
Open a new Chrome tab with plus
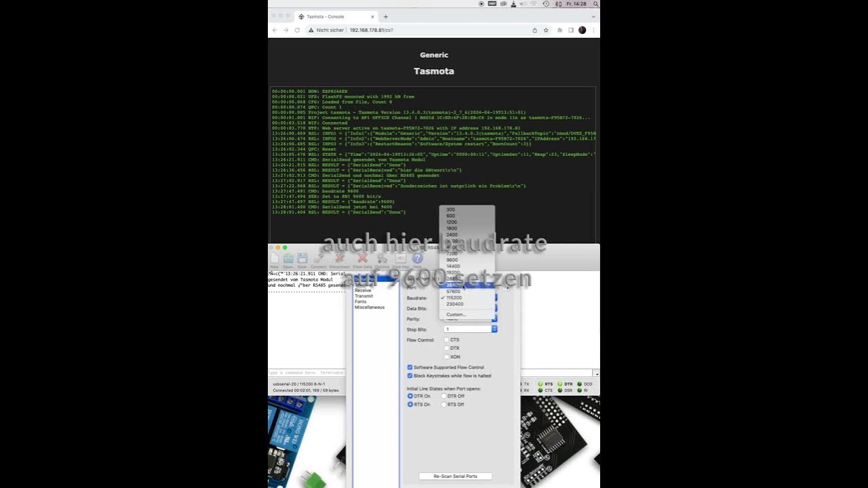(386, 16)
